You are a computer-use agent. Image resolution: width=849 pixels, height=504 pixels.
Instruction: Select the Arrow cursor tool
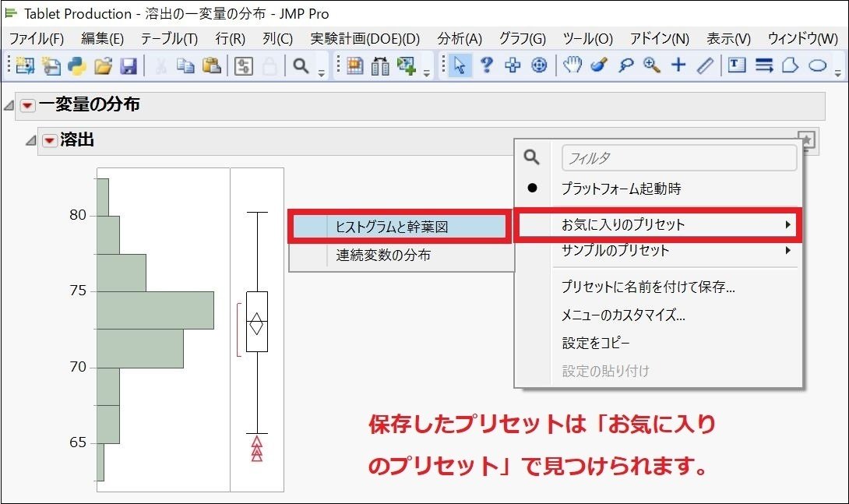(x=459, y=65)
